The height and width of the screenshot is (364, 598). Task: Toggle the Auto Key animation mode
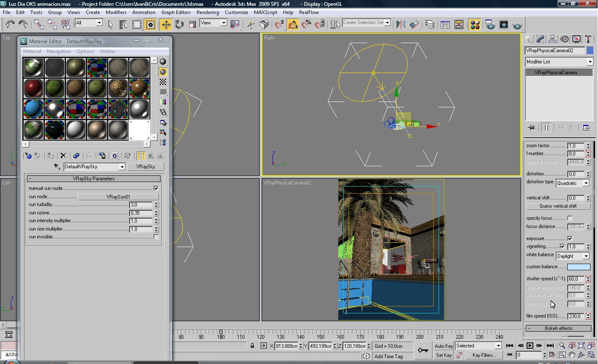[444, 346]
